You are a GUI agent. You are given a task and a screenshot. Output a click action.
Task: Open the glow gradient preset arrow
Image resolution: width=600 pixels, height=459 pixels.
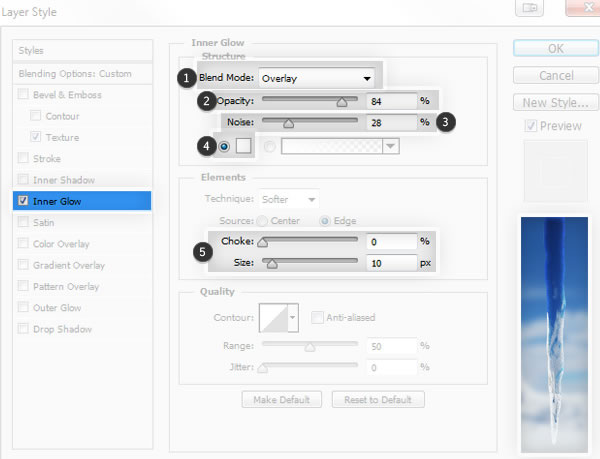pos(391,146)
